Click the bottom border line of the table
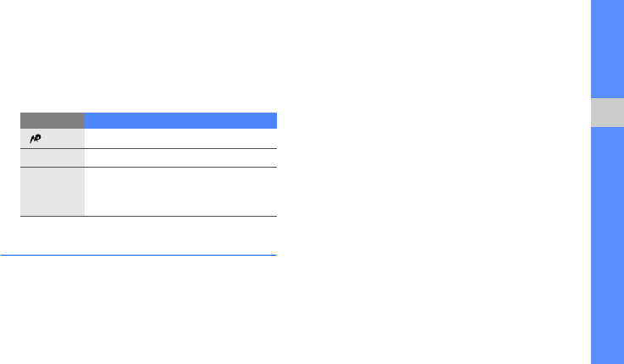 [x=148, y=216]
